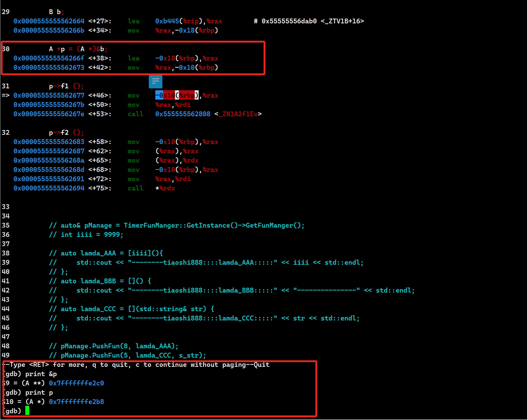This screenshot has width=527, height=420.
Task: Click address 0x000055555556268a at <+65>
Action: [x=49, y=160]
